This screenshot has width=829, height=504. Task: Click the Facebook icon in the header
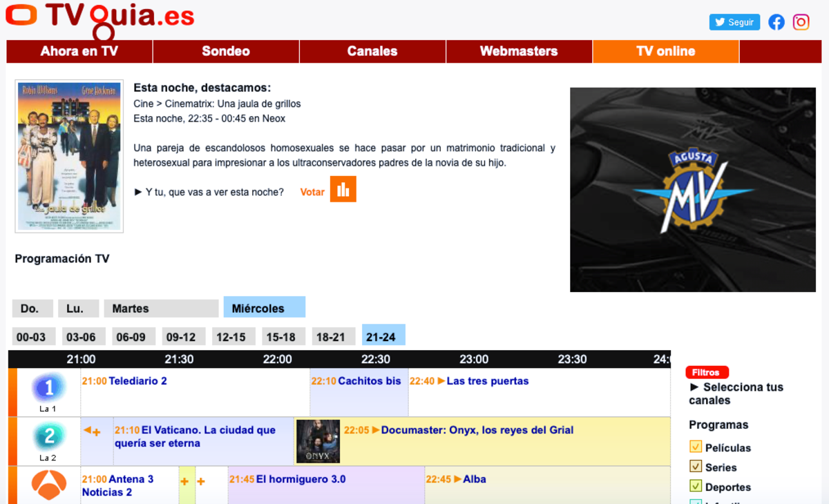[776, 22]
